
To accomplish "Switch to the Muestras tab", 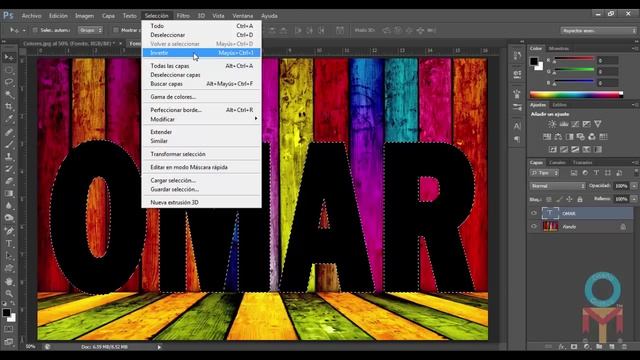I will 558,48.
